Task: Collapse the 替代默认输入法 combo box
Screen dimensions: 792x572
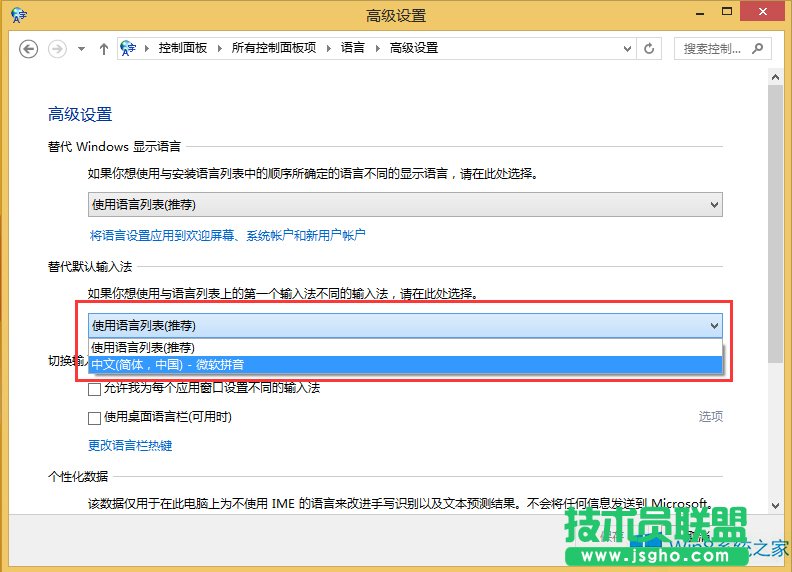Action: [713, 325]
